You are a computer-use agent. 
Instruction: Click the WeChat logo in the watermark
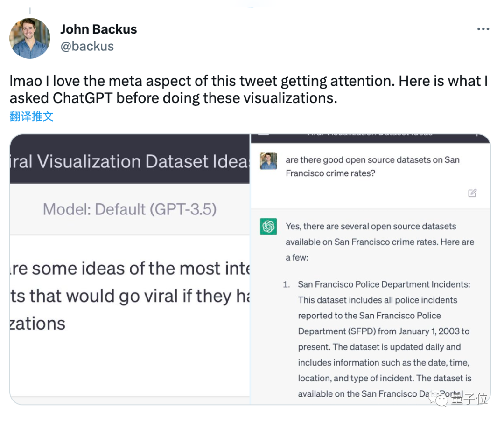point(439,398)
